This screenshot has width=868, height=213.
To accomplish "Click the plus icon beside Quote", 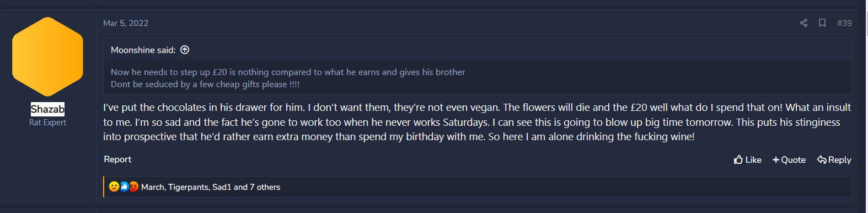I will [x=776, y=160].
